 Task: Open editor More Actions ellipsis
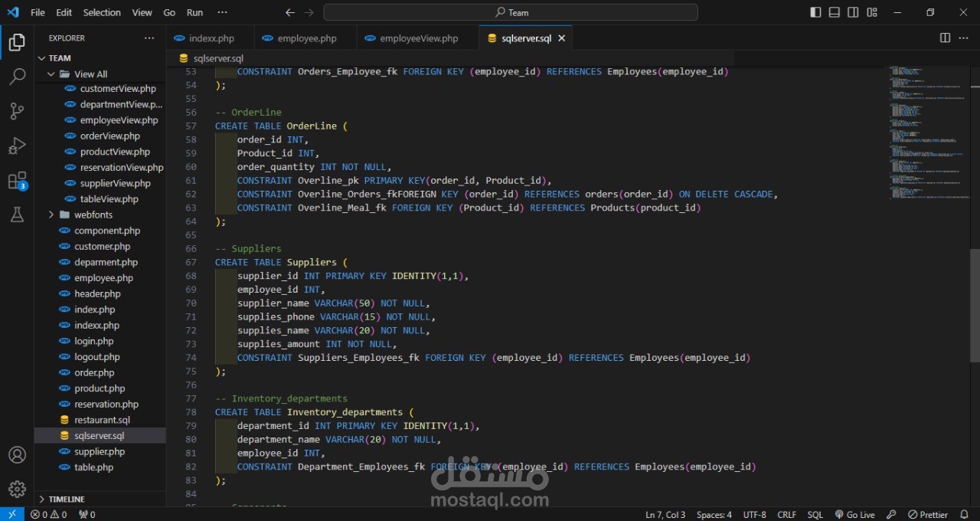[x=963, y=38]
